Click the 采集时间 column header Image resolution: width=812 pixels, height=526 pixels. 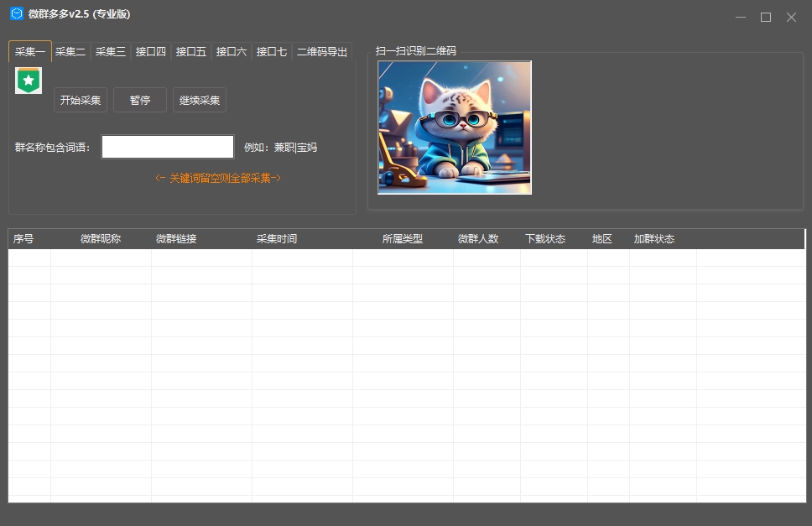point(277,238)
